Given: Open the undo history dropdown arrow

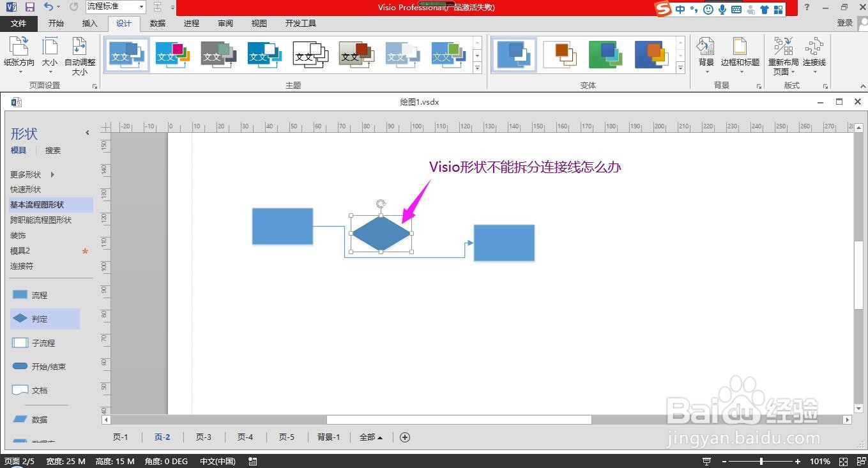Looking at the screenshot, I should [58, 7].
